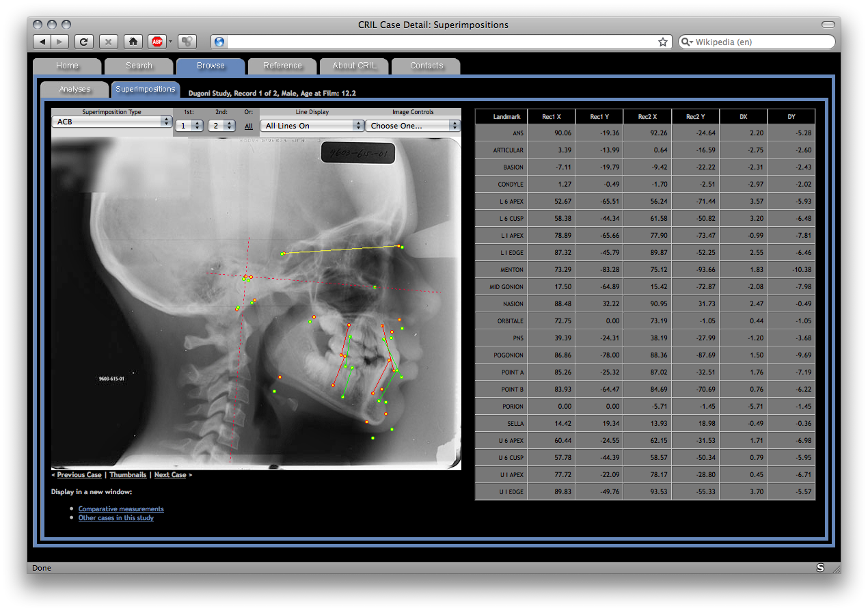
Task: Go to the browser home page icon
Action: click(133, 42)
